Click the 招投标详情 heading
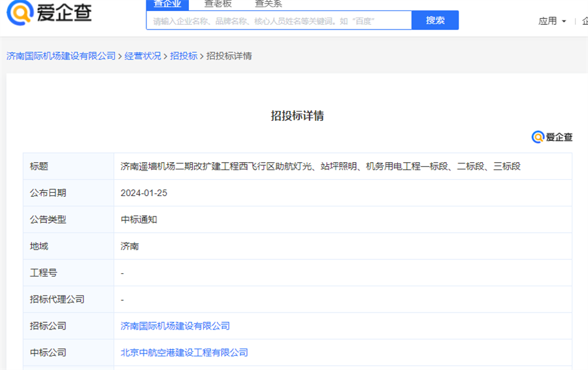The height and width of the screenshot is (370, 588). (x=297, y=116)
